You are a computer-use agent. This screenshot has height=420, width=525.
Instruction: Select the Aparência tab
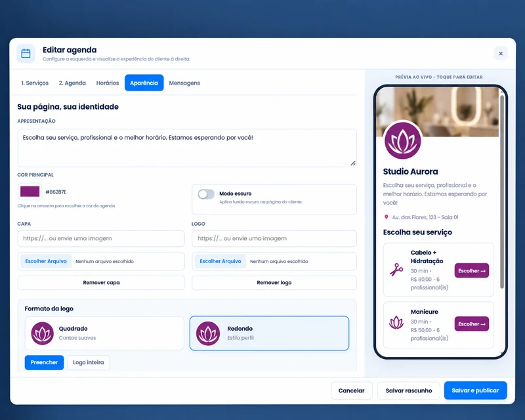coord(144,83)
